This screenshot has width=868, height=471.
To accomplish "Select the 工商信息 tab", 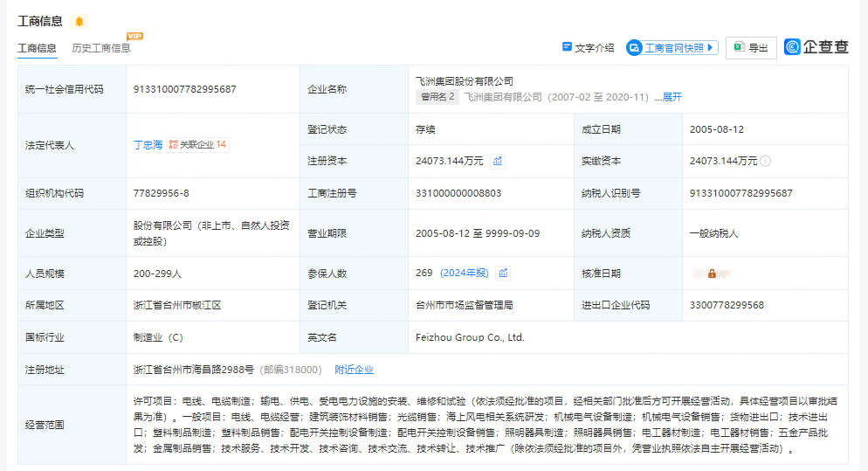I will [37, 48].
